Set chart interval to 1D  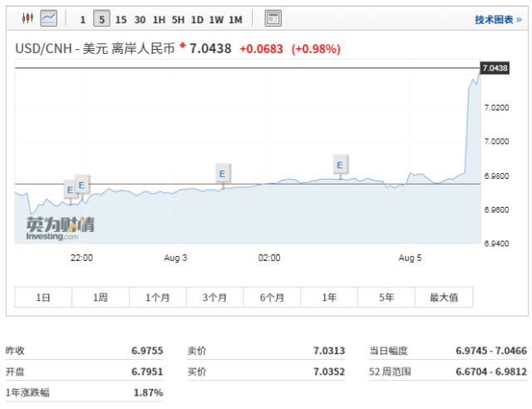coord(197,20)
